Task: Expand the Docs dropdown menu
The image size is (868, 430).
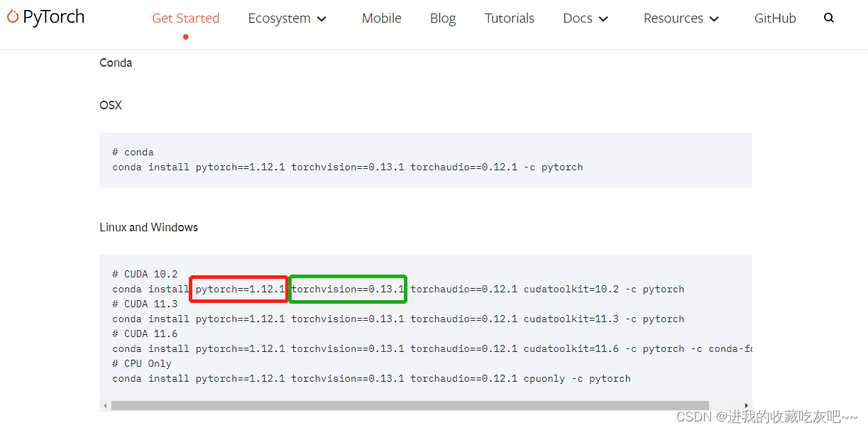Action: [x=586, y=18]
